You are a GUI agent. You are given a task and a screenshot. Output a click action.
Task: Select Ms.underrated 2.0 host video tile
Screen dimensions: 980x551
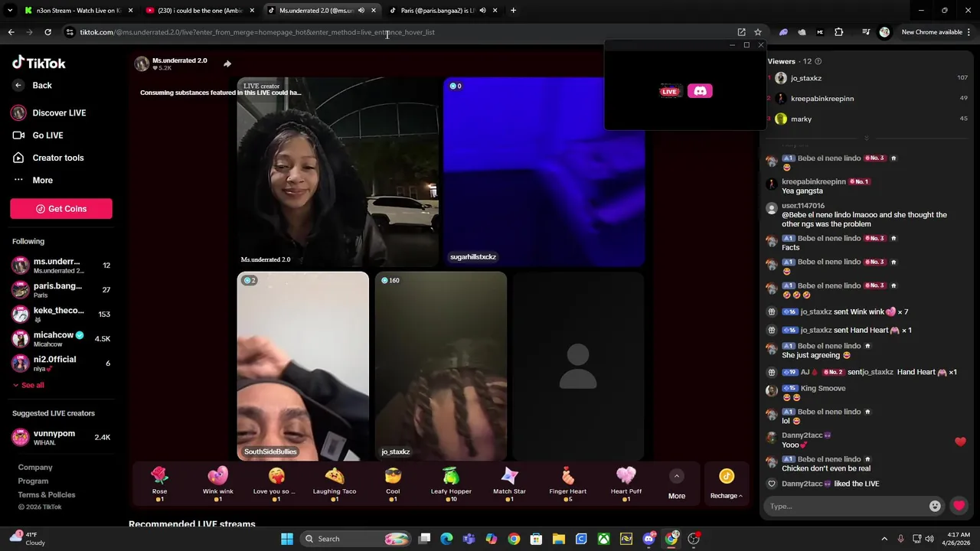click(338, 171)
